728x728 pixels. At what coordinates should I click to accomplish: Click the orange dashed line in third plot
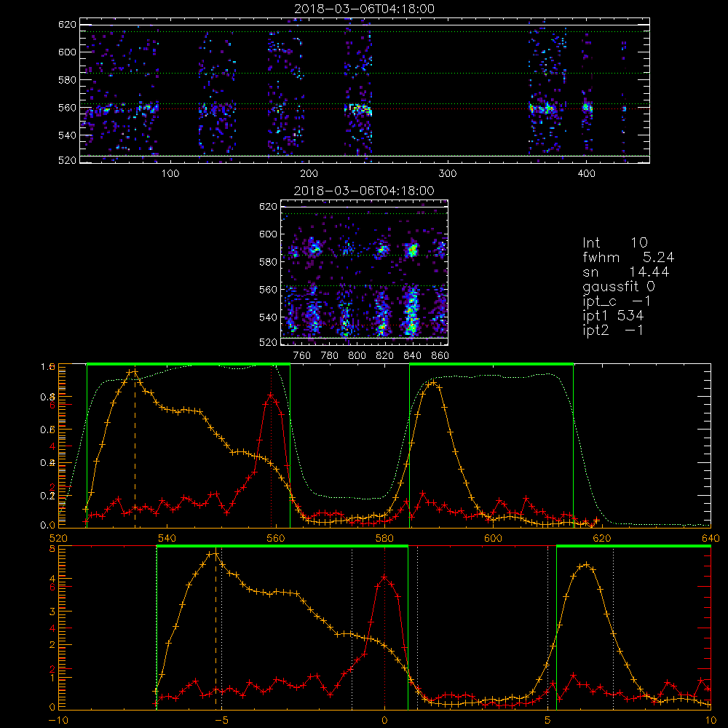click(135, 449)
